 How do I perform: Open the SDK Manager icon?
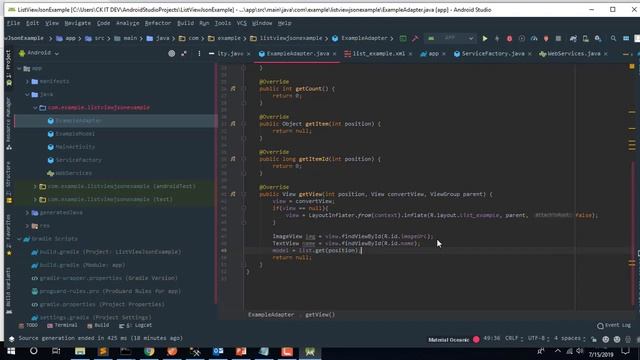coord(598,38)
